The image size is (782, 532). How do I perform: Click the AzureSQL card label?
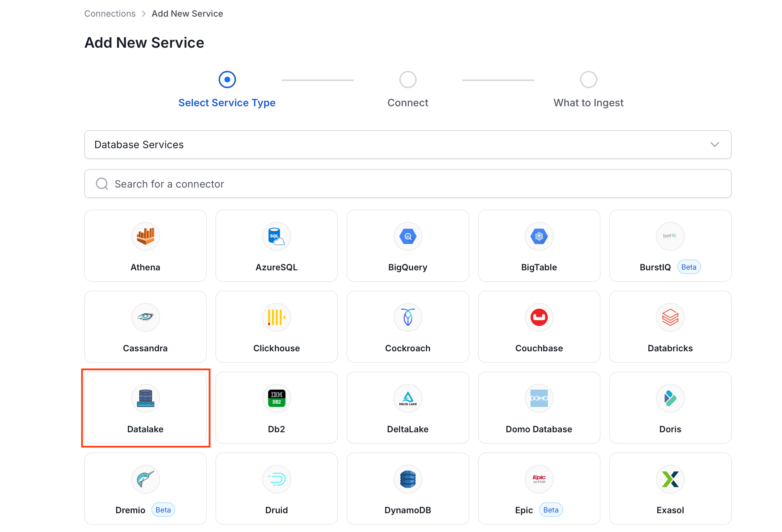(x=276, y=267)
